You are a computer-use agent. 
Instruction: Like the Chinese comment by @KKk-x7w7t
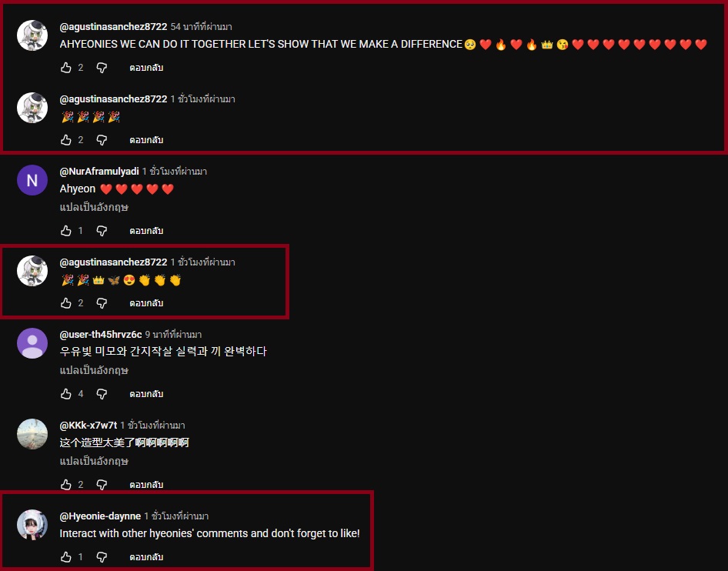(66, 485)
